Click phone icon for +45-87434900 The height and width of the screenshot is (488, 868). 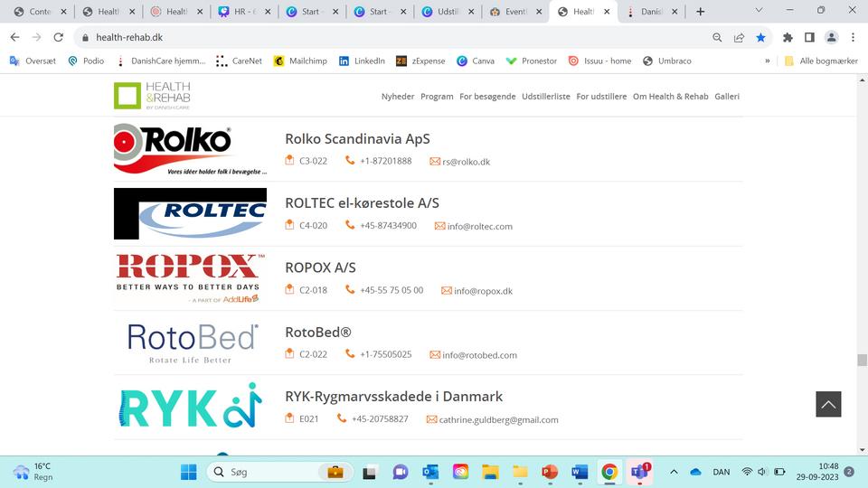click(x=350, y=225)
